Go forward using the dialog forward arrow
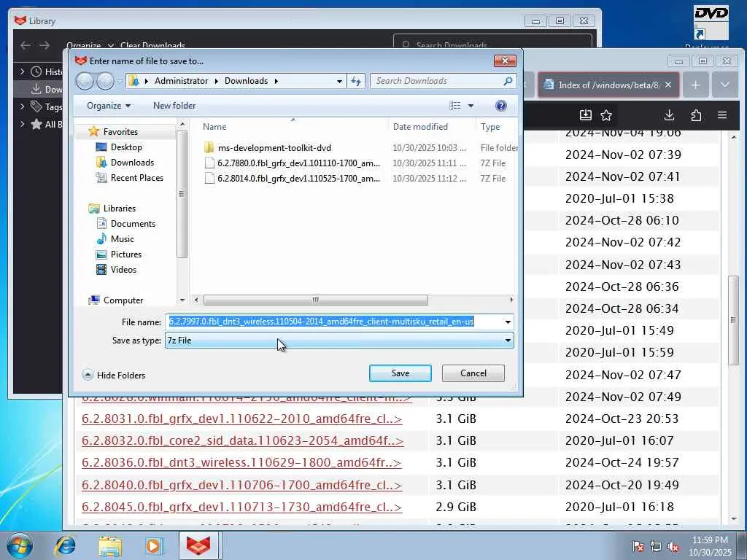The image size is (747, 560). [x=105, y=81]
